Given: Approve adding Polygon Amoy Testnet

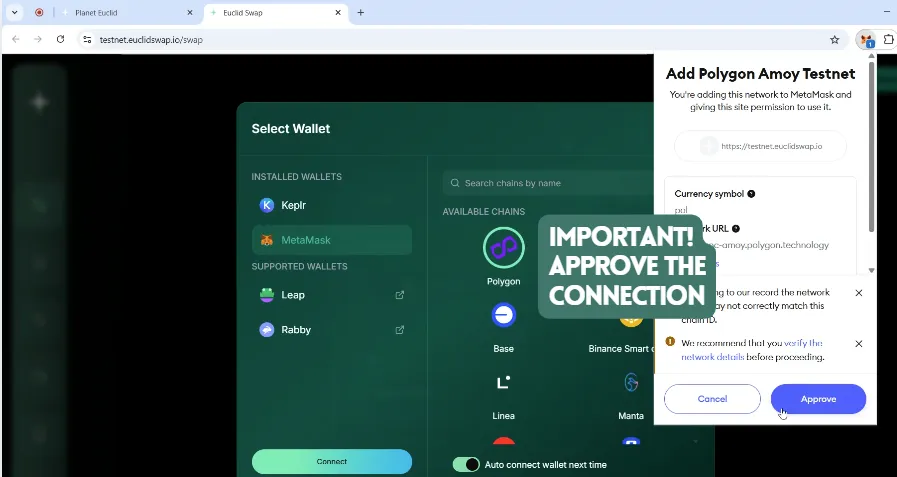Looking at the screenshot, I should tap(818, 399).
